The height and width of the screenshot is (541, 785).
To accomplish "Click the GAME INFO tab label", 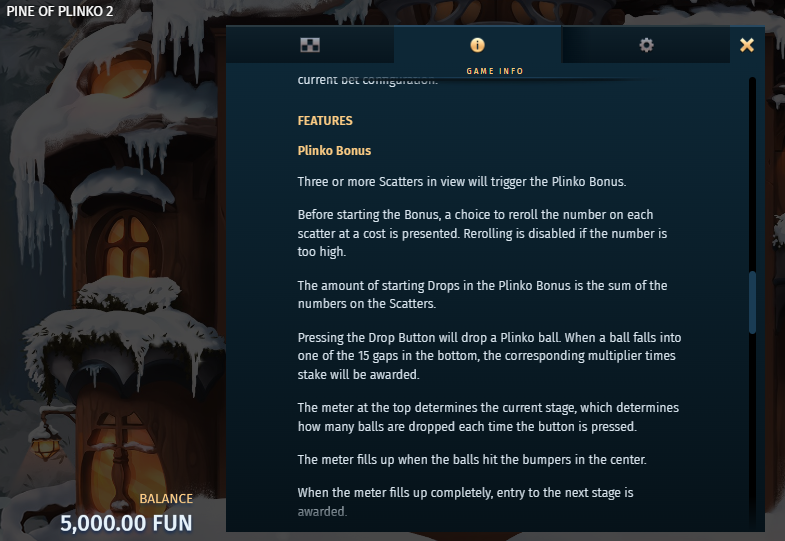I will tap(495, 71).
